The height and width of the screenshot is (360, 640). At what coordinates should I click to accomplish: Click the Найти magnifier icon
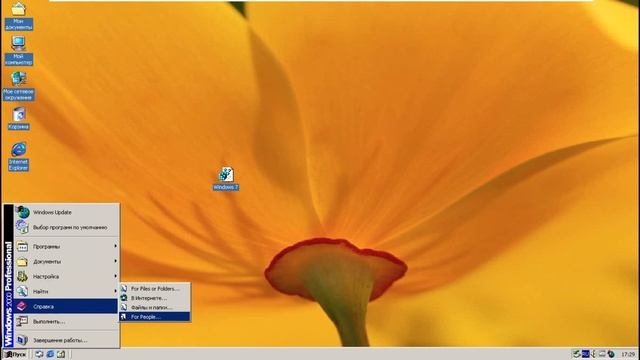point(22,291)
